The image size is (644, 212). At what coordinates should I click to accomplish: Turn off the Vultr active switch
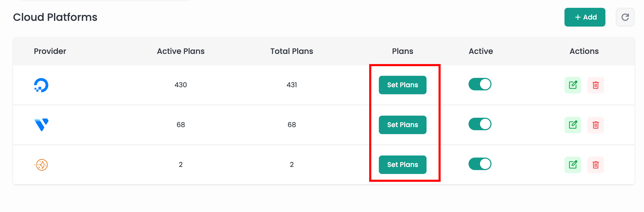(x=480, y=124)
